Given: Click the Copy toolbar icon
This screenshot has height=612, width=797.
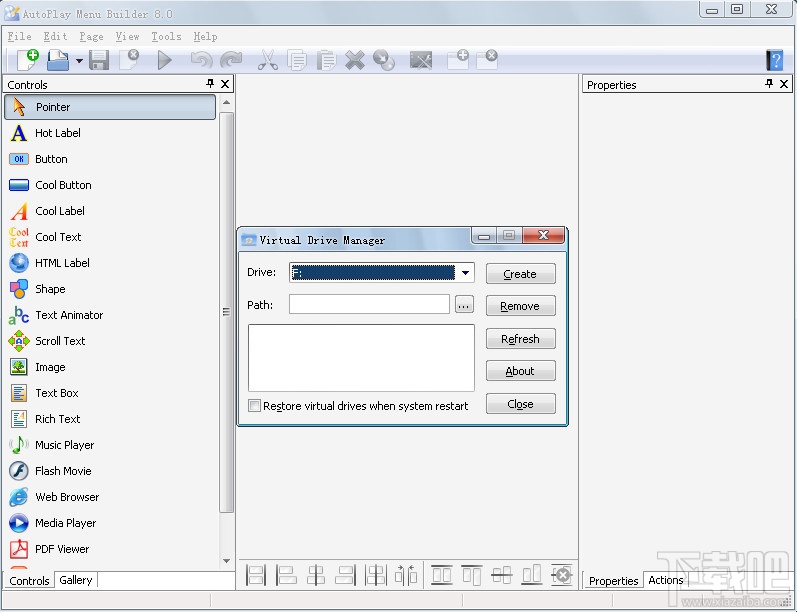Looking at the screenshot, I should click(297, 60).
